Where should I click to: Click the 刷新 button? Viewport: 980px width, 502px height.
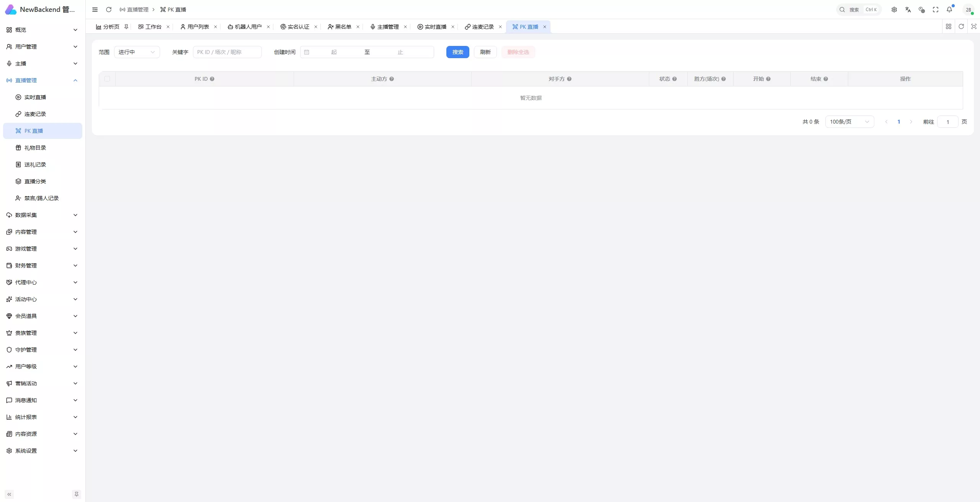[x=485, y=52]
